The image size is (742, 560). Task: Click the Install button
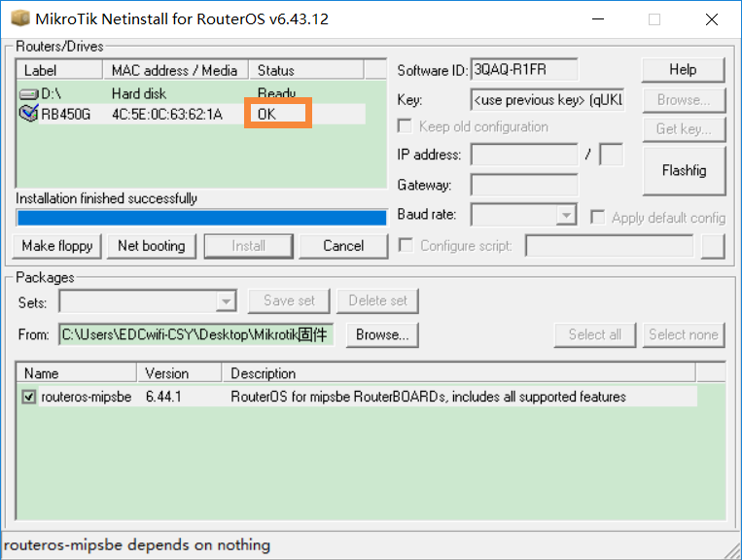[x=248, y=246]
